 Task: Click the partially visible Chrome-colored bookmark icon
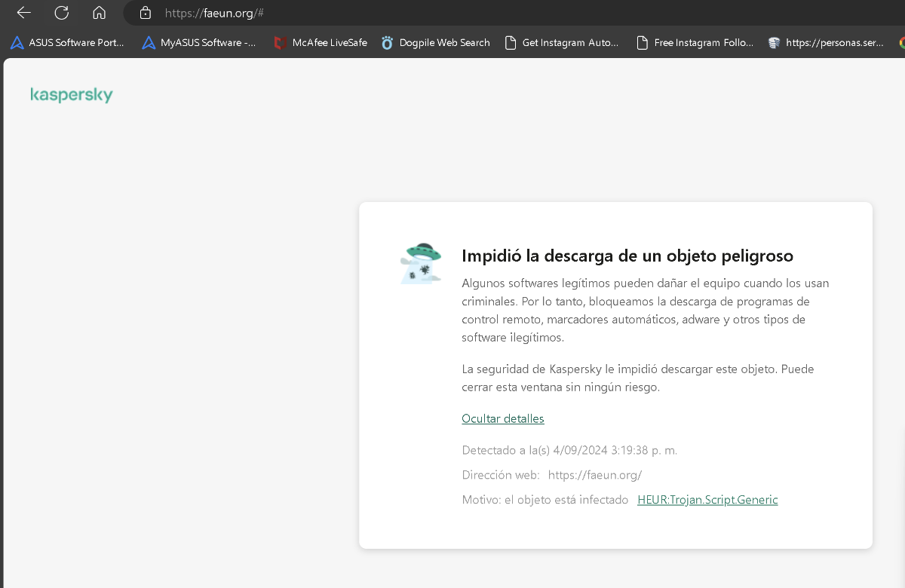coord(902,43)
